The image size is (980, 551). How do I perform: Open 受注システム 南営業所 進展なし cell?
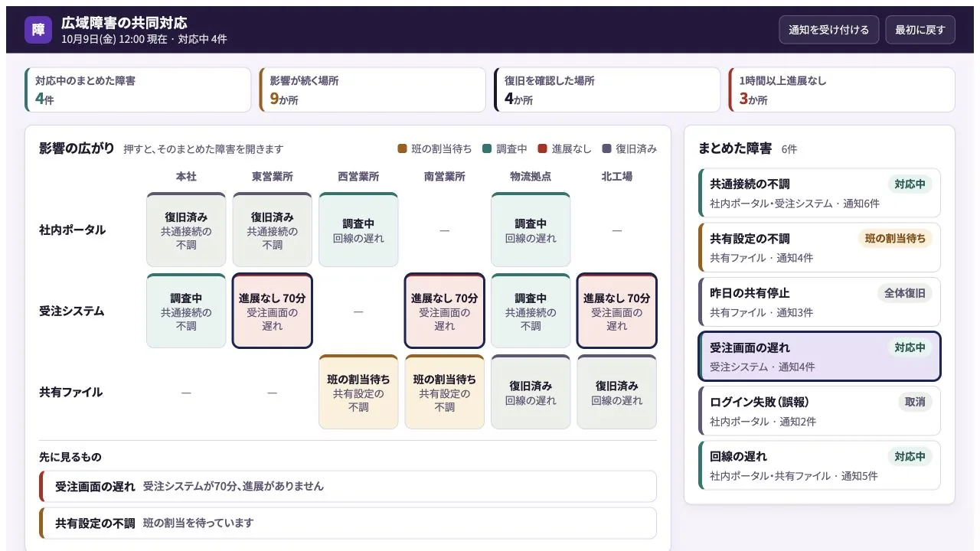tap(445, 311)
